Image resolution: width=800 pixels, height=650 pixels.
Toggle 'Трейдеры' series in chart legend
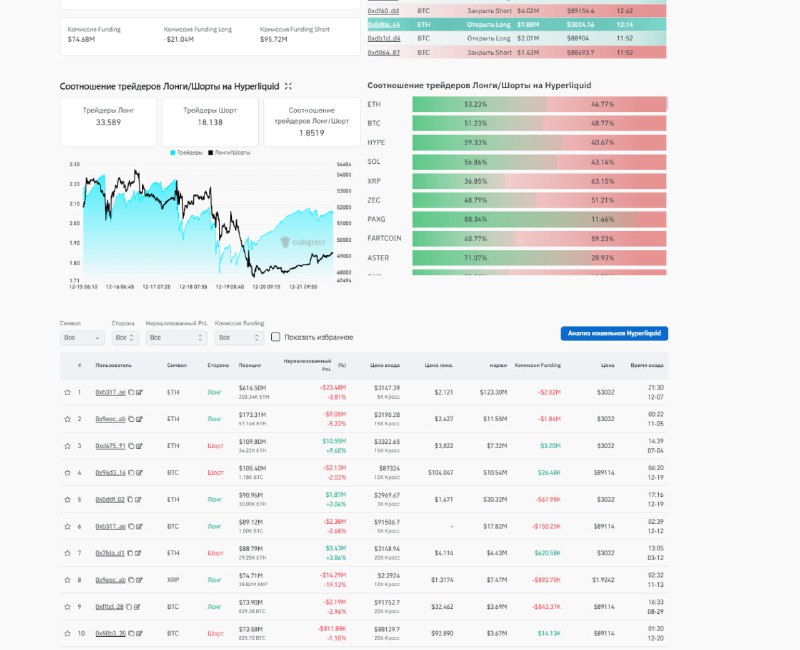(187, 152)
